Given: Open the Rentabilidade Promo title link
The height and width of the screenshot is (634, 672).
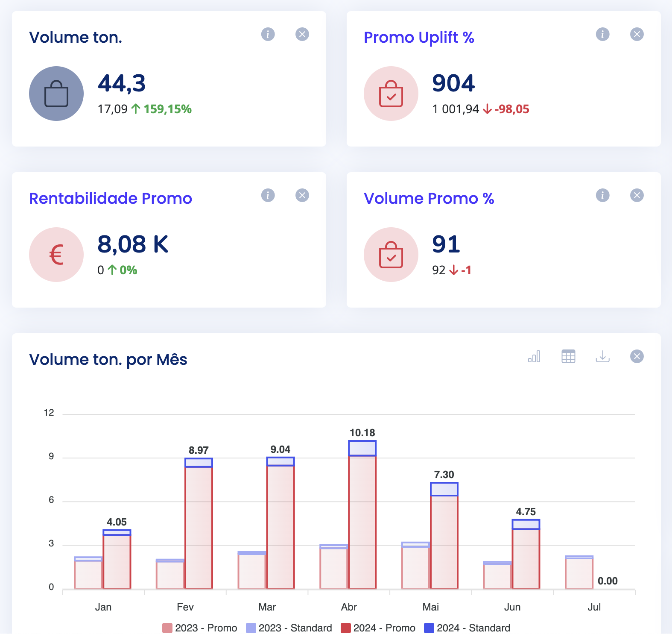Looking at the screenshot, I should point(111,198).
